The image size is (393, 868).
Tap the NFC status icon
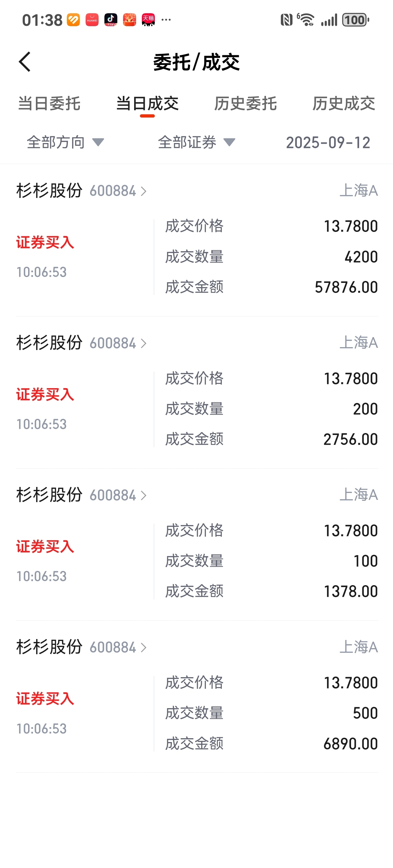286,20
